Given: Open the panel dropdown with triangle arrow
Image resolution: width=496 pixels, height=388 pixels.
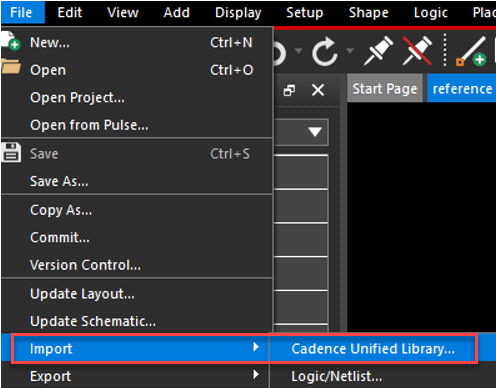Looking at the screenshot, I should click(315, 132).
